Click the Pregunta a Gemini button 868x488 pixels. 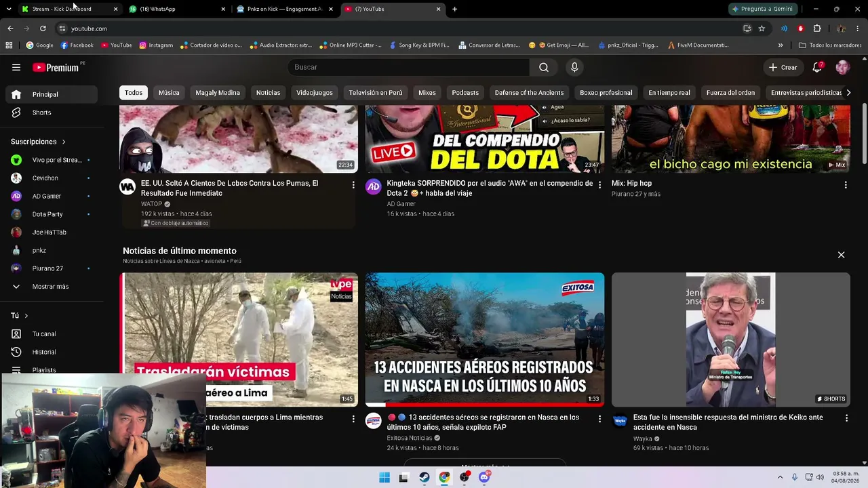click(x=762, y=9)
